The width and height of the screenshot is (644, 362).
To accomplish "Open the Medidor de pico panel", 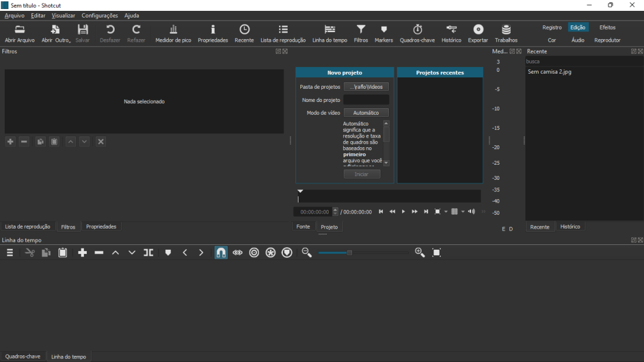I will coord(172,33).
